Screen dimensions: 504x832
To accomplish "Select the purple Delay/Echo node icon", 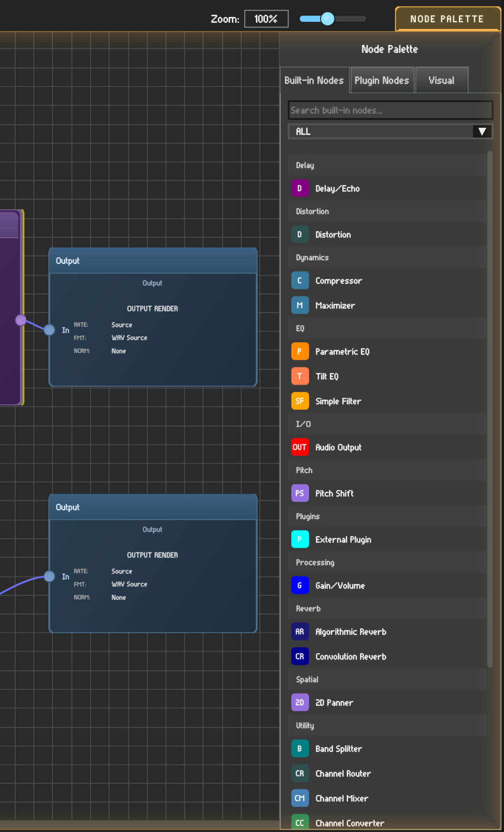I will (300, 188).
